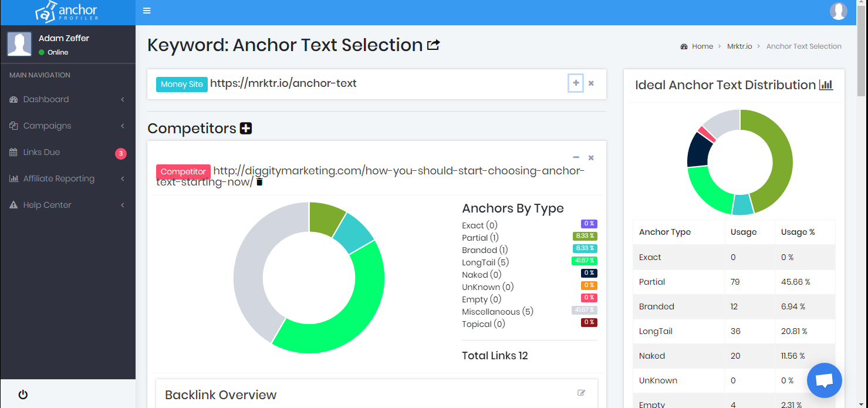Click the Mrktr.io breadcrumb link
Image resolution: width=868 pixels, height=408 pixels.
[x=740, y=46]
